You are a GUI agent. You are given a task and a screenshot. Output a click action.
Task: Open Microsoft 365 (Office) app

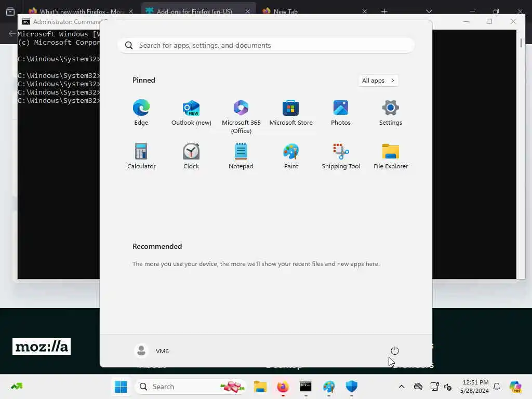coord(241,117)
